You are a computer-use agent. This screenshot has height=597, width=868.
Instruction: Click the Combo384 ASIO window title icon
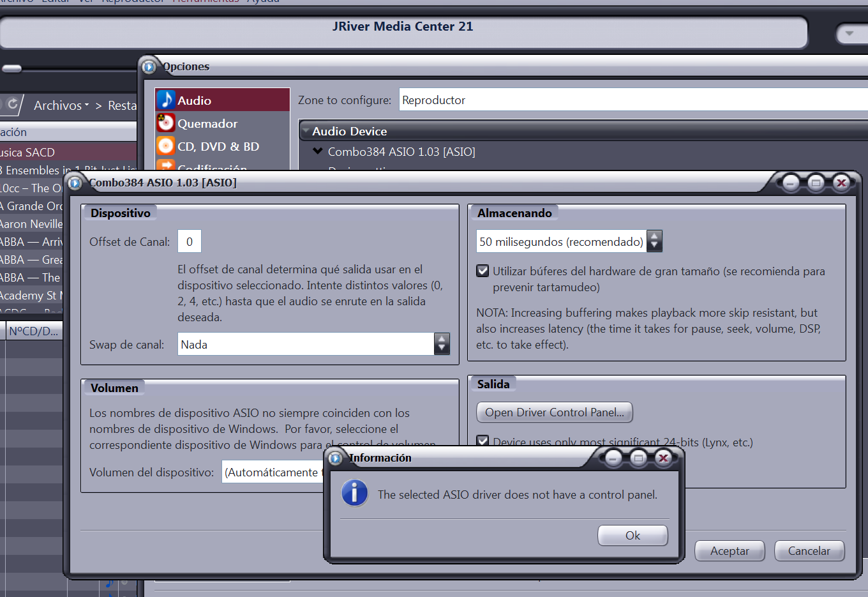pos(75,183)
